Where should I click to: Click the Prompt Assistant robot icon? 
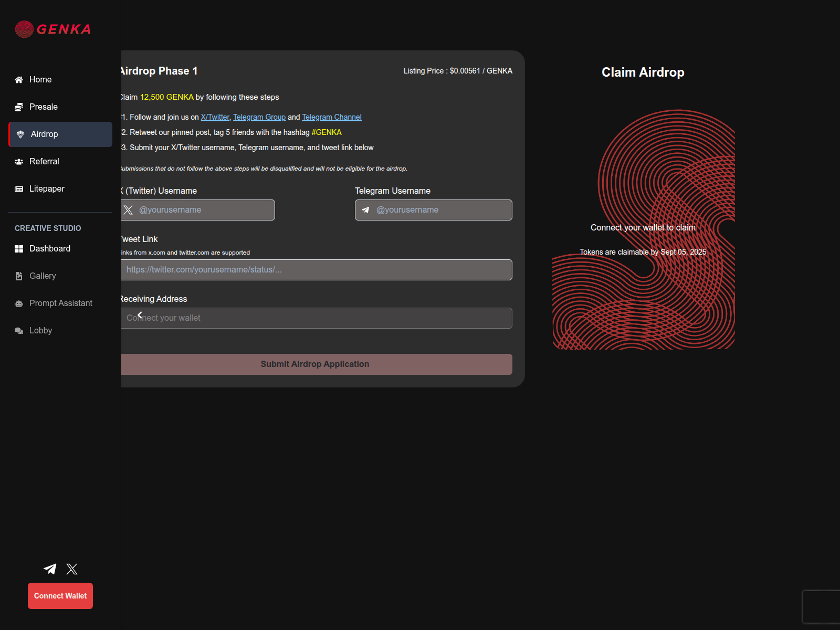point(19,303)
